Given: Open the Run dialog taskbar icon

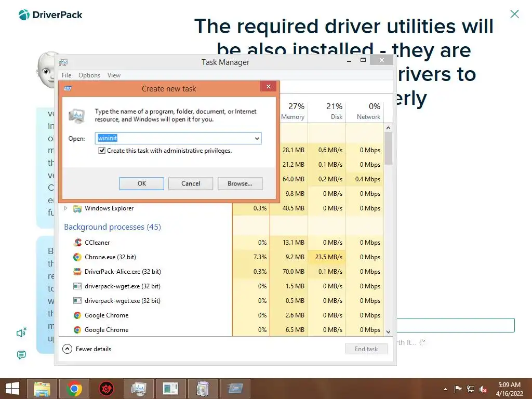Looking at the screenshot, I should point(235,389).
